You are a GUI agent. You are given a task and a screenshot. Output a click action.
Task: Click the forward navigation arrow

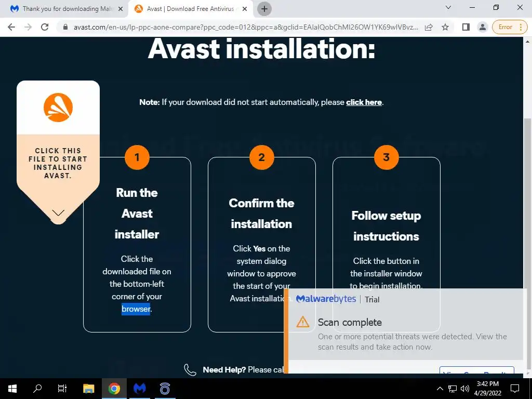(x=28, y=27)
